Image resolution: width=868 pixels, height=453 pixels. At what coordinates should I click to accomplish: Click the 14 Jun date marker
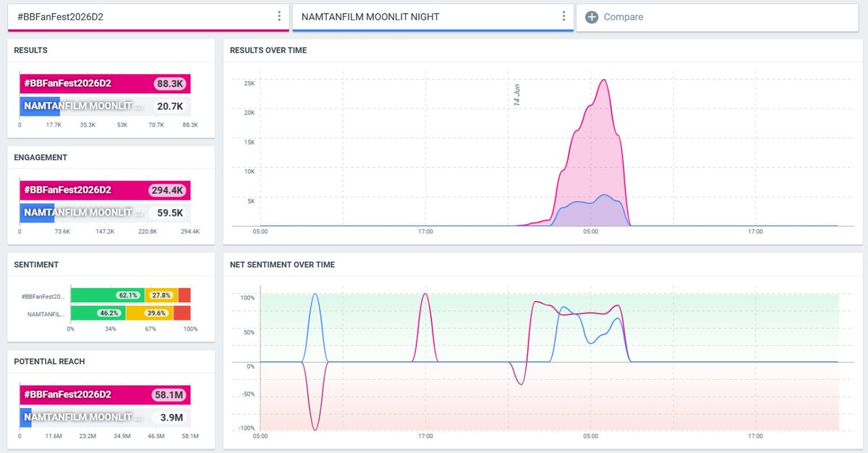516,96
